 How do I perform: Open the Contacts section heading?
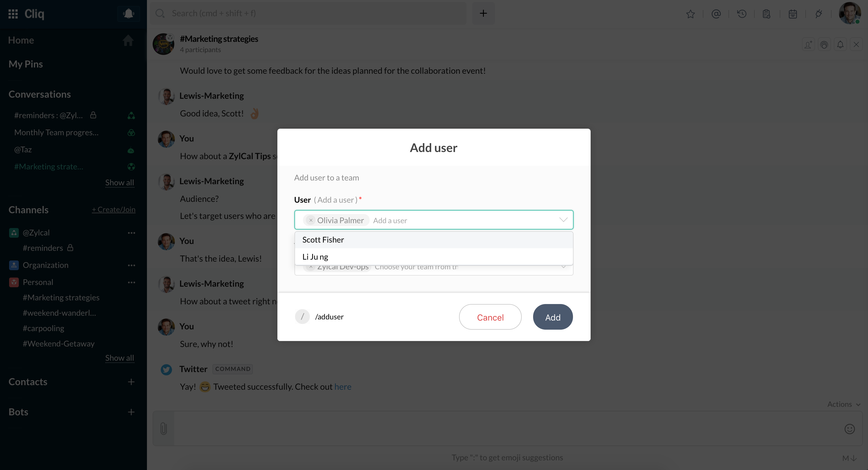click(28, 382)
